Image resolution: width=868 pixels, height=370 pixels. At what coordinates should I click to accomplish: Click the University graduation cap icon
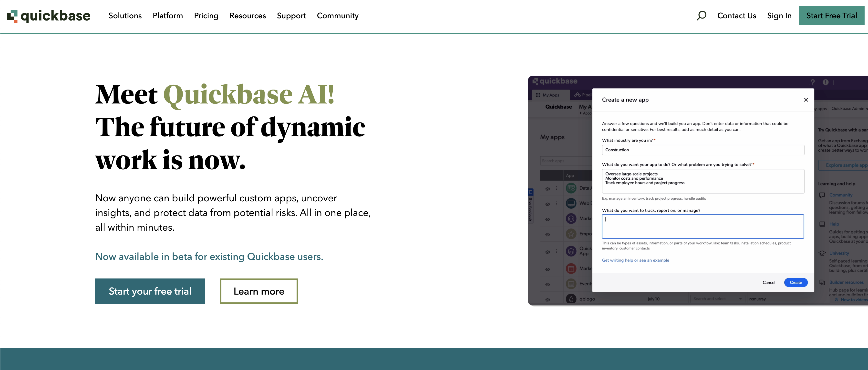(822, 253)
